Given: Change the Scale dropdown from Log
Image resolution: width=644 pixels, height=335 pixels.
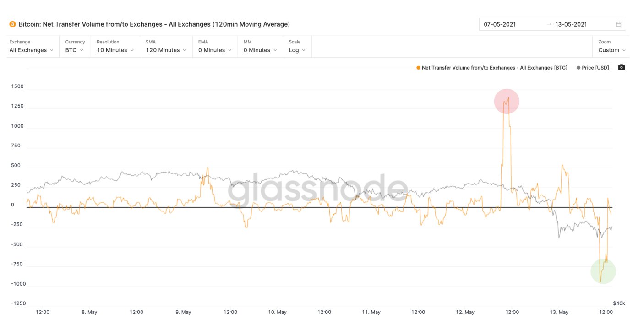Looking at the screenshot, I should 297,46.
